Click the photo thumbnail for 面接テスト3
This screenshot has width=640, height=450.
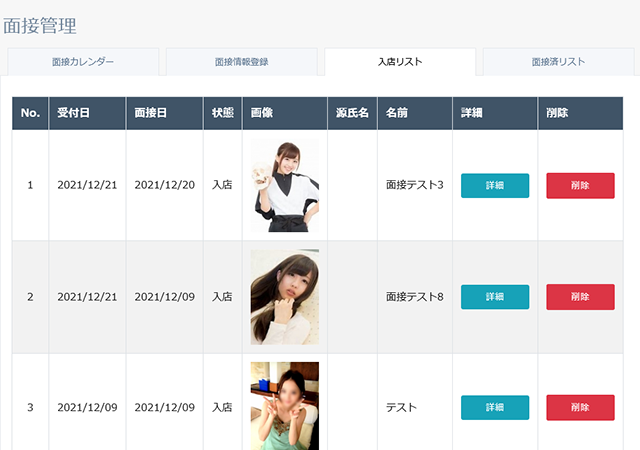[285, 185]
